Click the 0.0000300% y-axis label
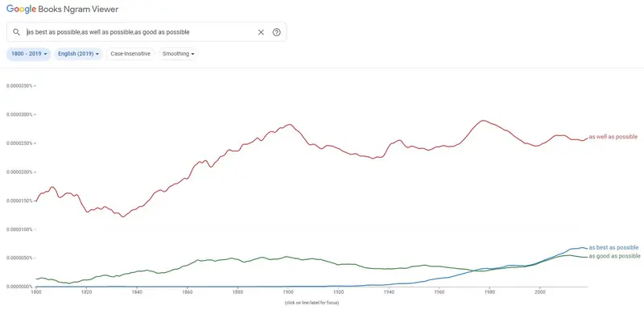644x310 pixels. (x=19, y=114)
